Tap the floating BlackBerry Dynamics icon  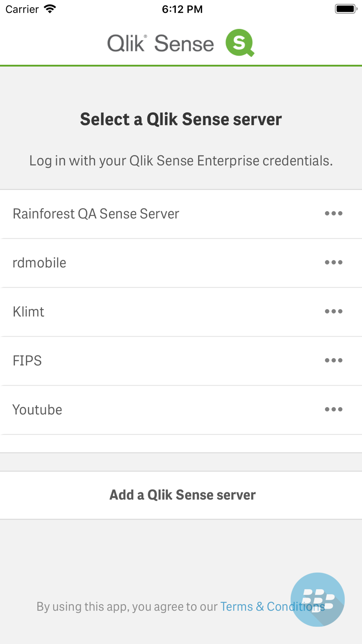point(317,599)
